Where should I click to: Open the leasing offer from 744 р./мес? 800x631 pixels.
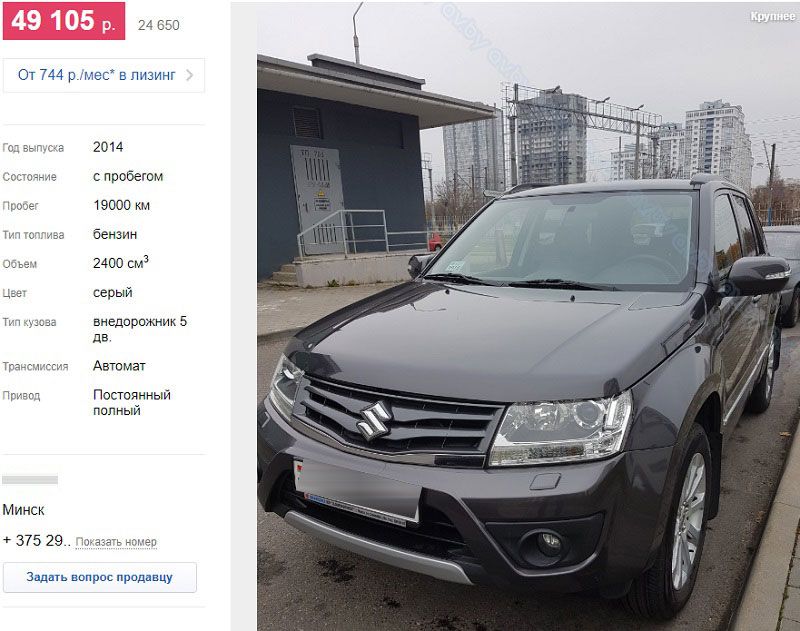tap(104, 75)
